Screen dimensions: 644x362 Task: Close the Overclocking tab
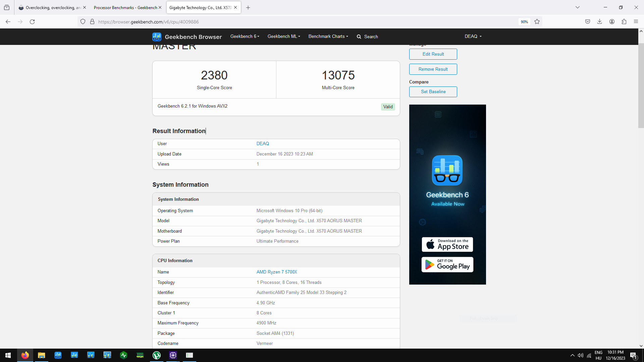pos(85,7)
